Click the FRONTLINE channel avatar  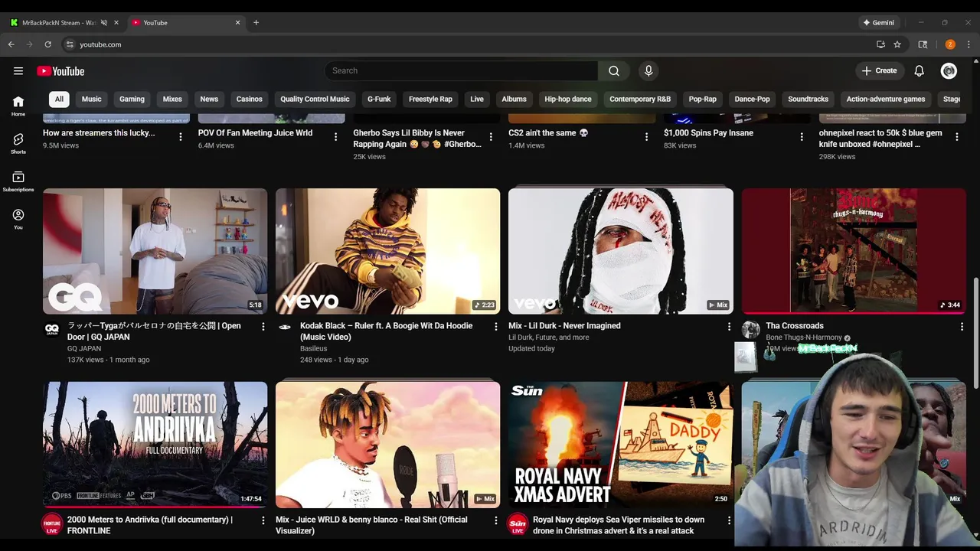coord(52,523)
